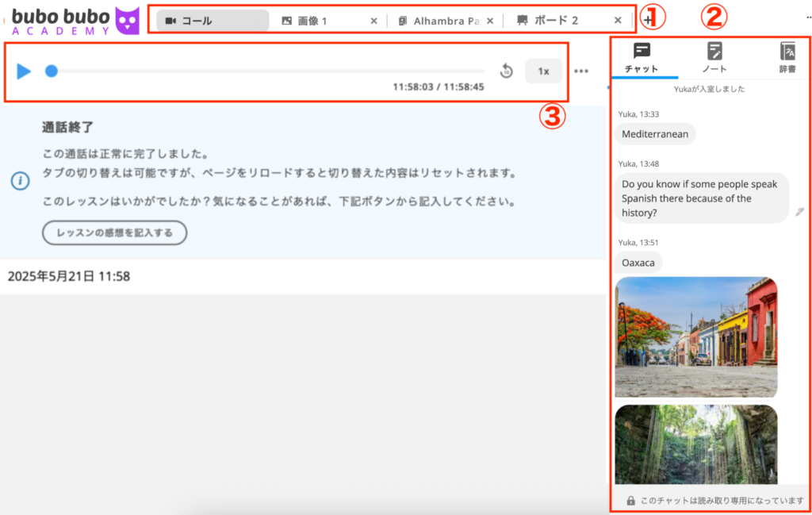Open the チャット panel
Screen dimensions: 812x515
point(642,58)
